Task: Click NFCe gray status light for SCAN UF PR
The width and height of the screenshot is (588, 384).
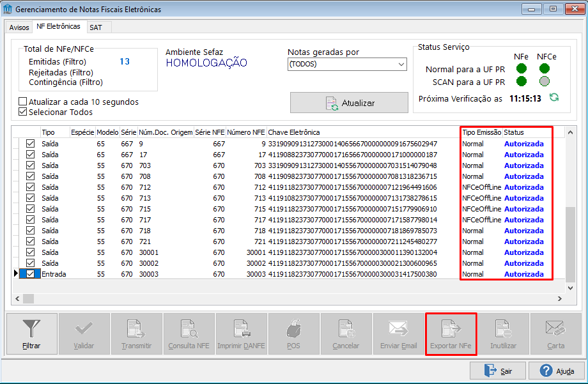Action: [x=545, y=81]
